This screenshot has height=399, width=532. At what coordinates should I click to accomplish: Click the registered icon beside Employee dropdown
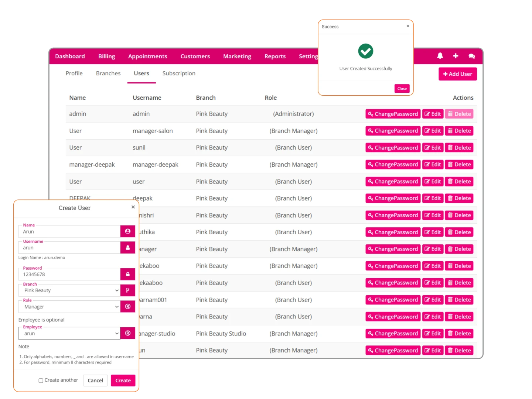tap(128, 333)
